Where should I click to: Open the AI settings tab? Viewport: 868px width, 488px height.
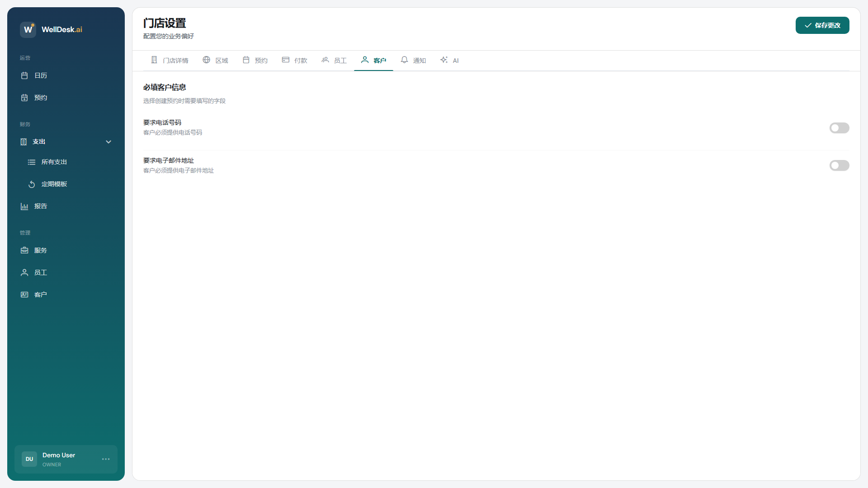449,60
